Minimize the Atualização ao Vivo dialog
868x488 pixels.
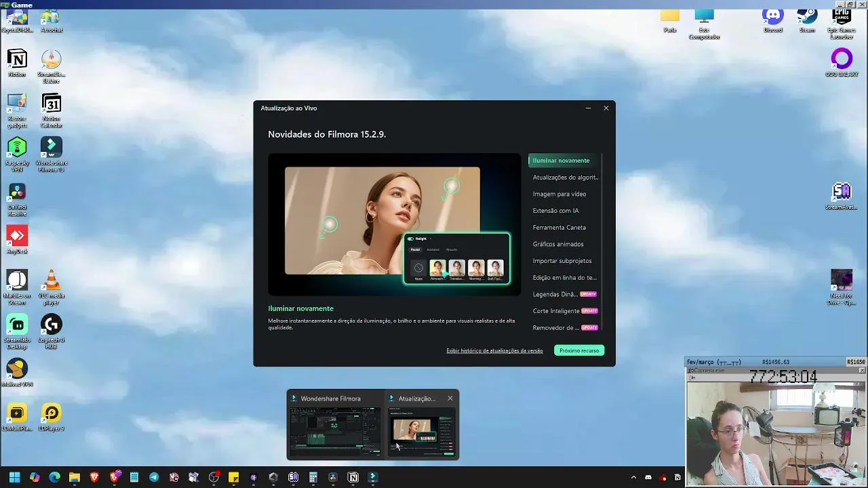tap(588, 108)
